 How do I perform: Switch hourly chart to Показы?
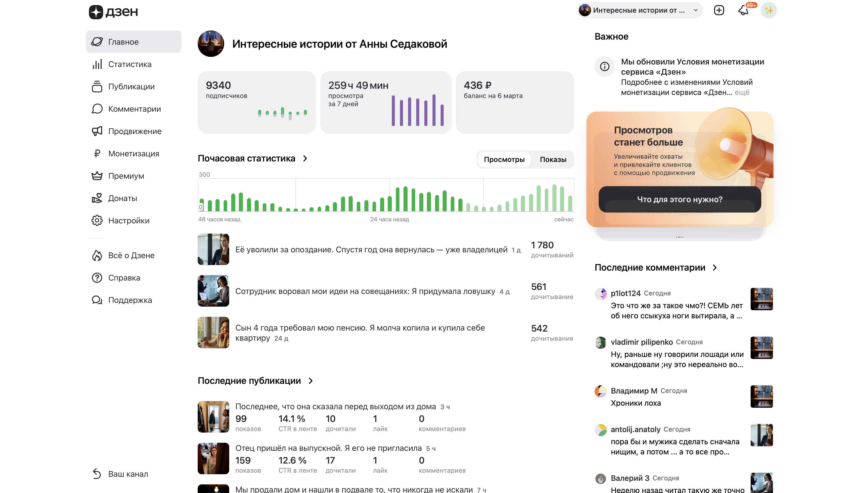pyautogui.click(x=553, y=159)
